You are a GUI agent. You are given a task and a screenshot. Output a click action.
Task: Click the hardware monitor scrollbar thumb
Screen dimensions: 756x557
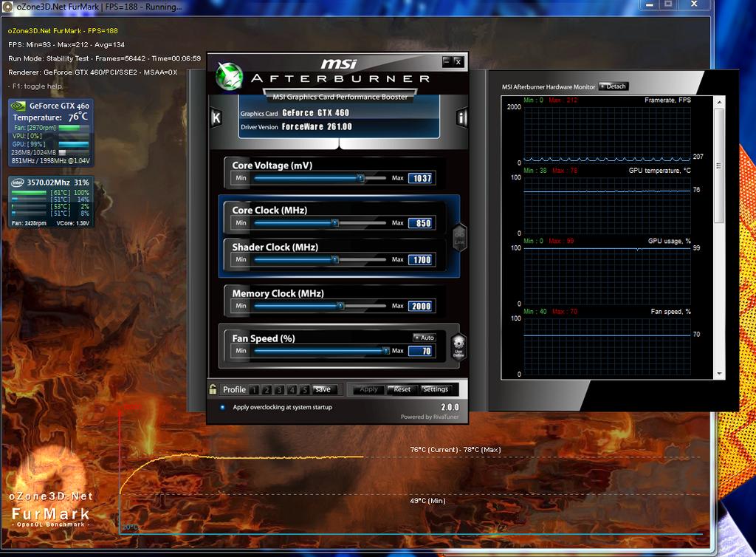719,166
